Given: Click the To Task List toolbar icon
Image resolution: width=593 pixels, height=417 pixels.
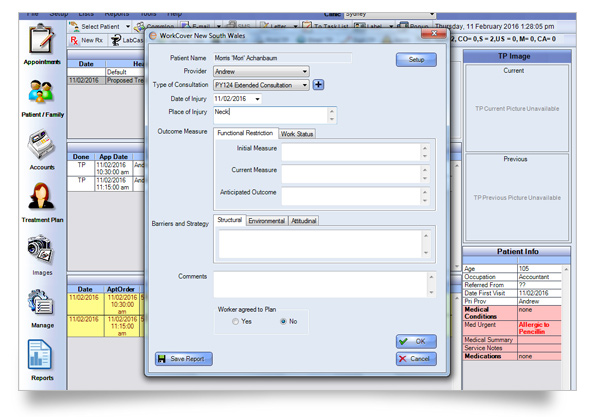Looking at the screenshot, I should [x=307, y=26].
